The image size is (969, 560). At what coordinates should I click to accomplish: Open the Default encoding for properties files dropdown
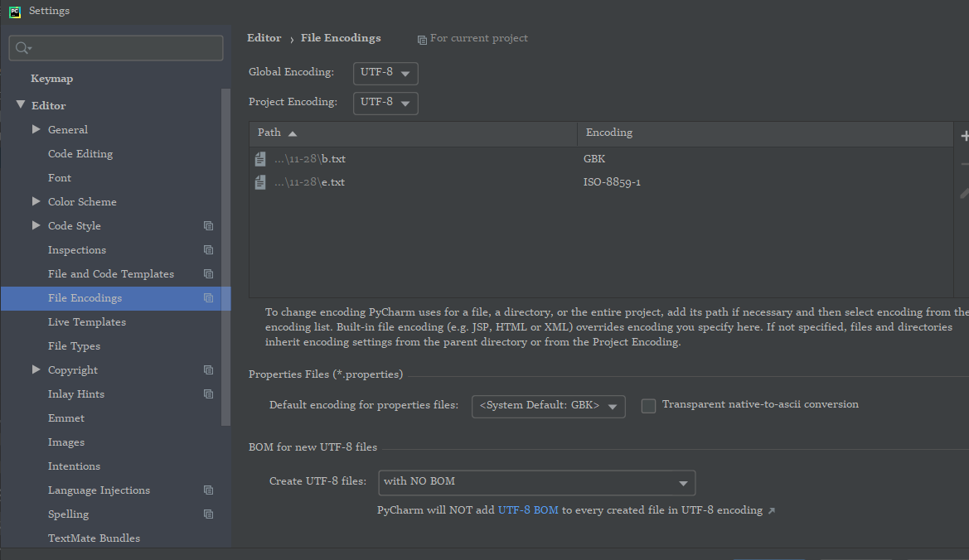coord(613,406)
